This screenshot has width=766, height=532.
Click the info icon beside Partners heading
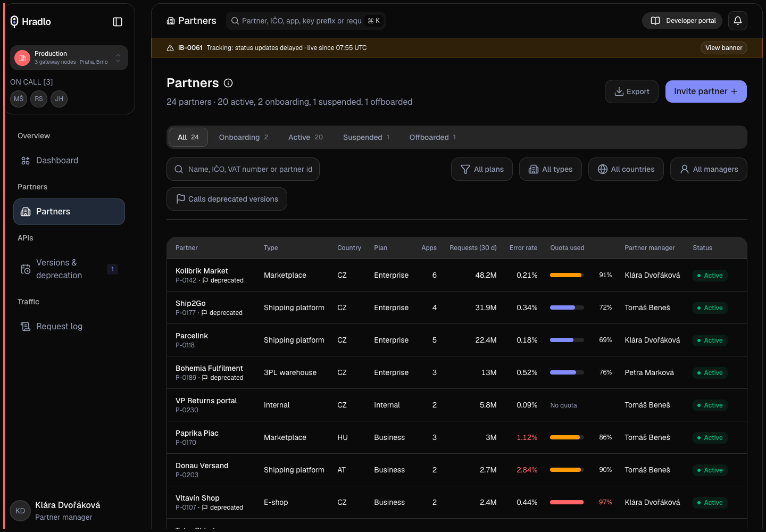coord(228,83)
